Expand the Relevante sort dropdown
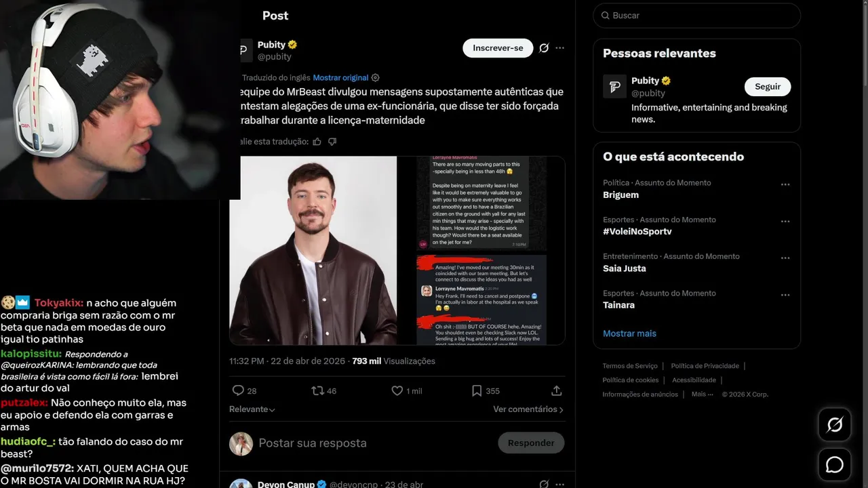Image resolution: width=868 pixels, height=488 pixels. click(x=252, y=409)
